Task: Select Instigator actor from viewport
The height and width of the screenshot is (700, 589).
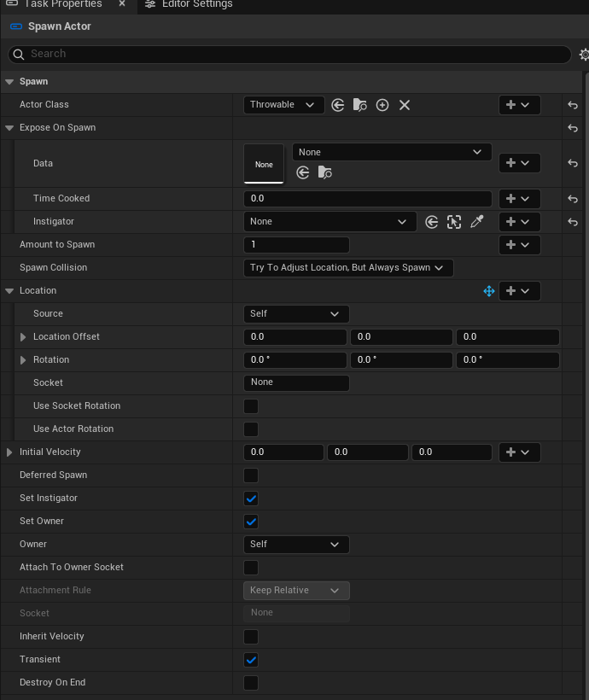Action: tap(454, 222)
